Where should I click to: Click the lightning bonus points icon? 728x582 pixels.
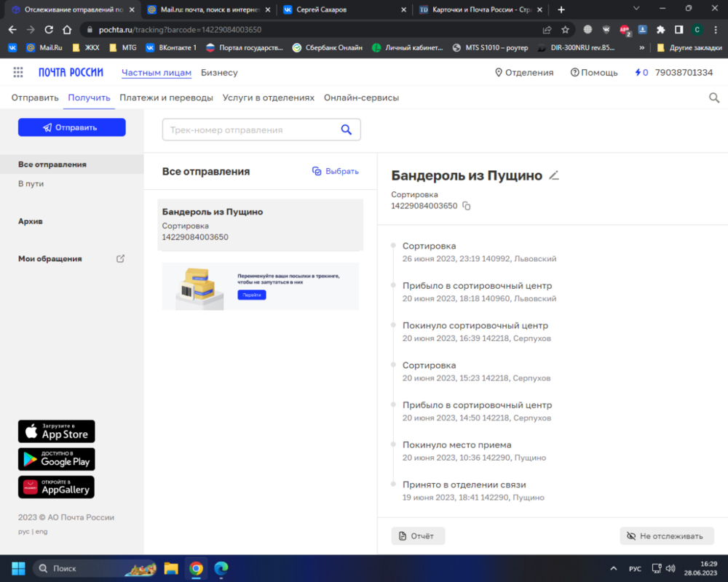point(638,73)
